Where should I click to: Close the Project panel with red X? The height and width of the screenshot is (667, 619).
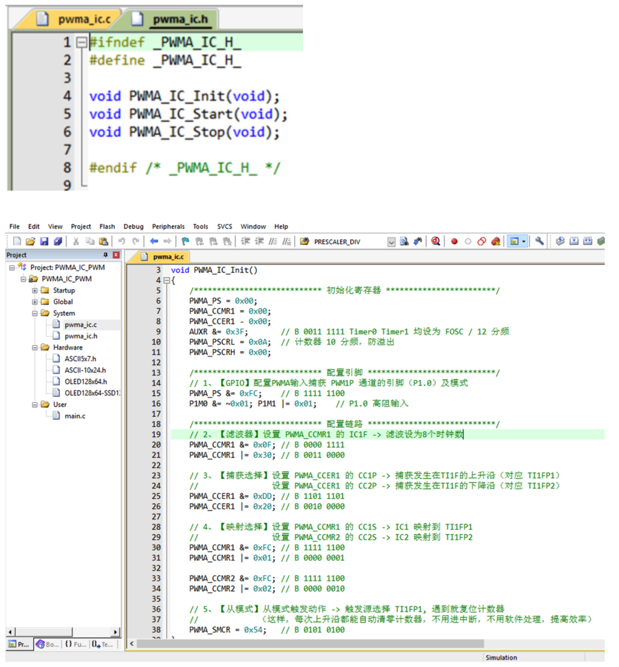116,255
